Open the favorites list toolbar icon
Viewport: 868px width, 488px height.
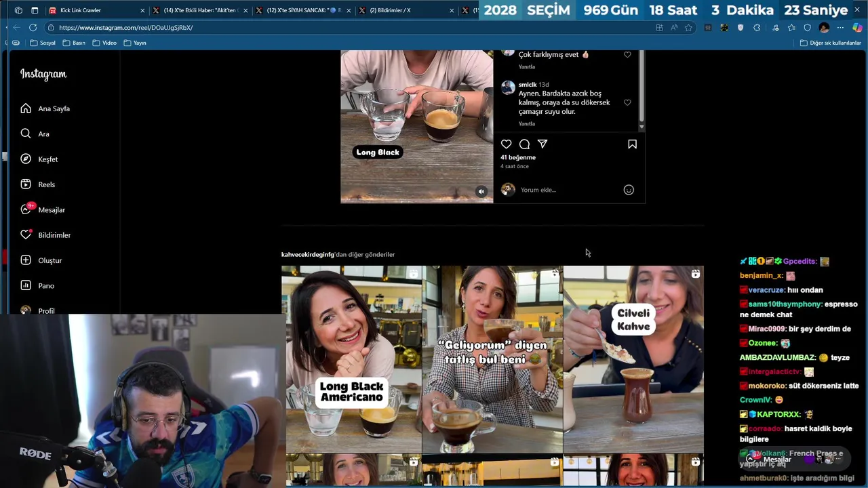tap(791, 28)
